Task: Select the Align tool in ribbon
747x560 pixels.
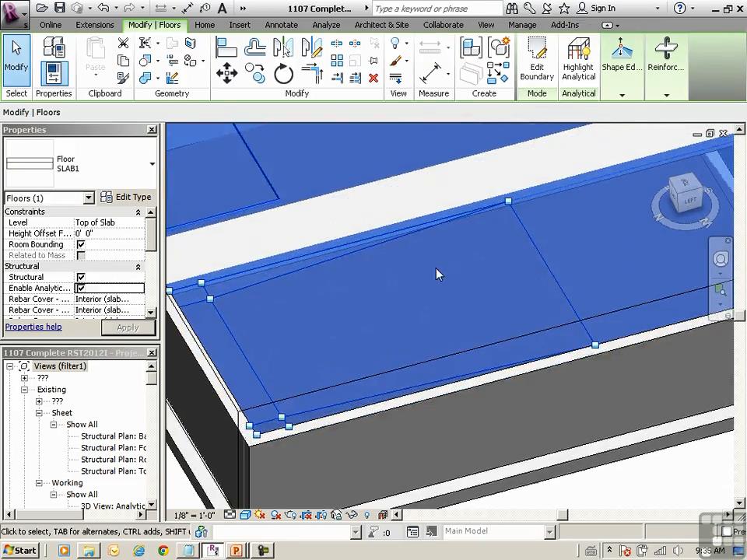Action: [x=226, y=47]
